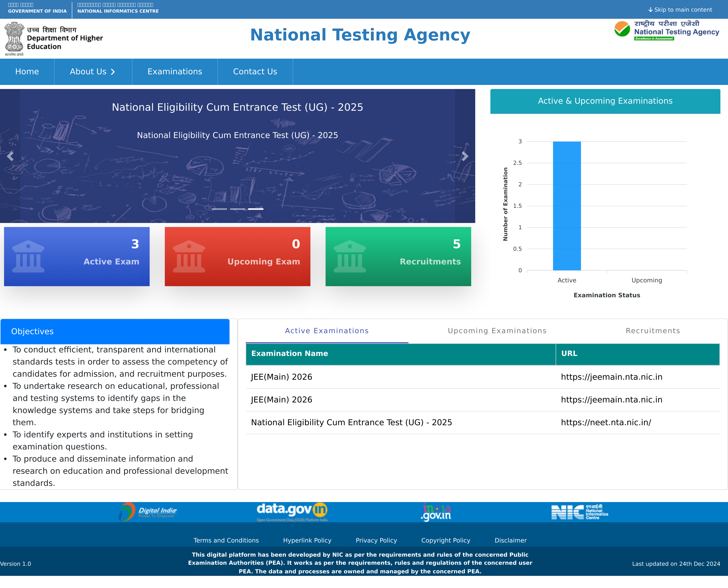Image resolution: width=728 pixels, height=588 pixels.
Task: Click the 0 Upcoming Exam card
Action: pos(237,256)
